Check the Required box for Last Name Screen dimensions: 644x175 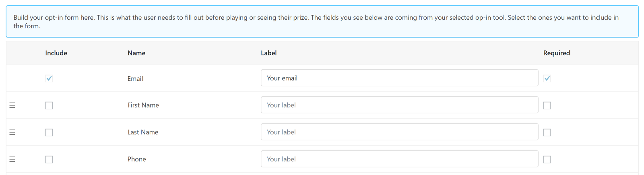tap(547, 132)
